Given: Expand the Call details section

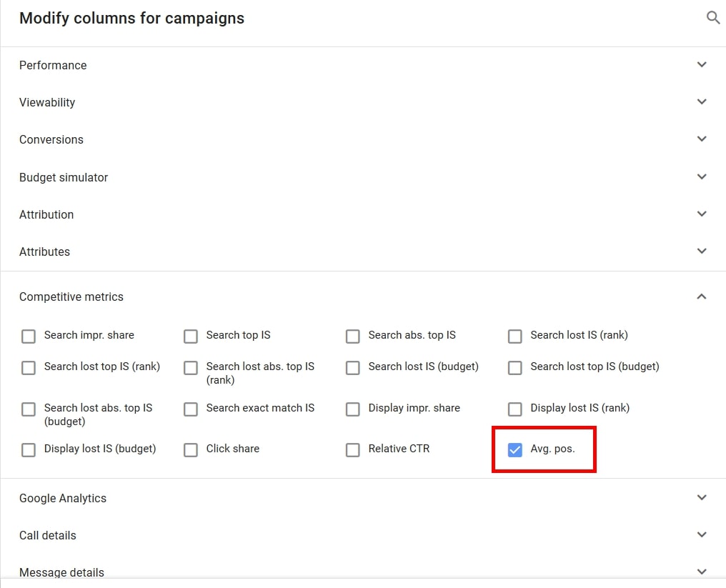Looking at the screenshot, I should tap(701, 535).
